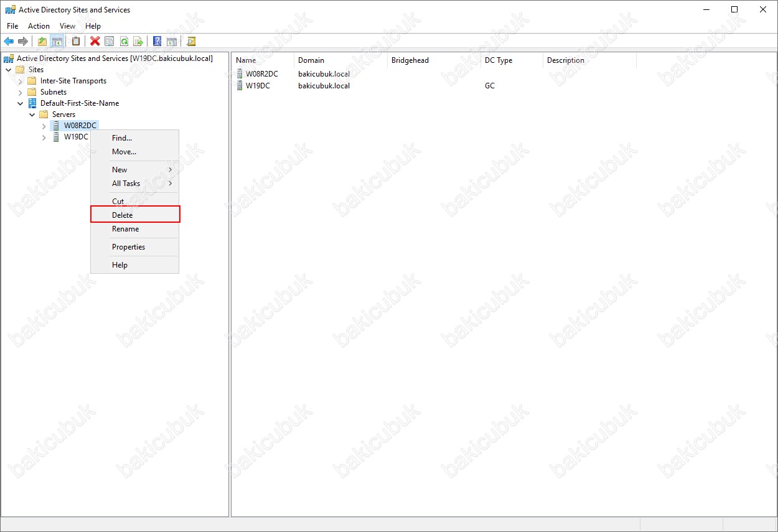Click bakicubuk.local in the W08R2DC row
Viewport: 778px width, 532px height.
(324, 74)
